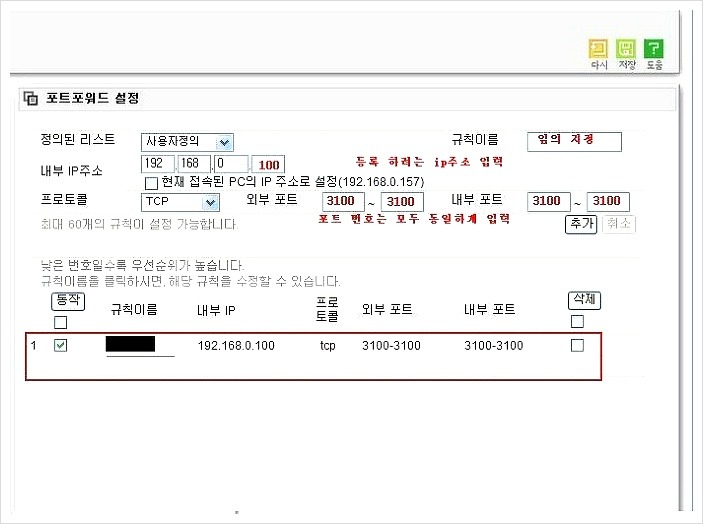Click the tcp protocol cell in rule 1

328,346
